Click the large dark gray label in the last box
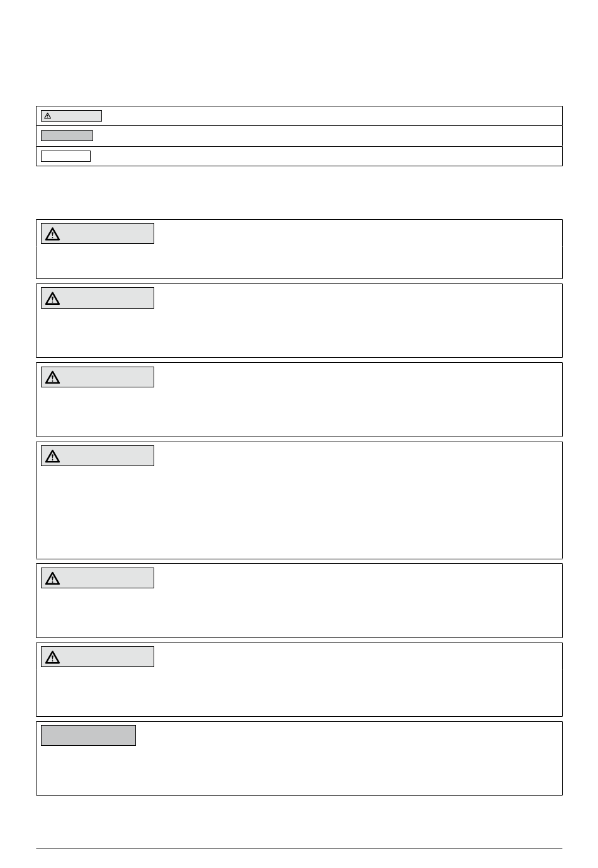Image resolution: width=598 pixels, height=868 pixels. pyautogui.click(x=88, y=735)
